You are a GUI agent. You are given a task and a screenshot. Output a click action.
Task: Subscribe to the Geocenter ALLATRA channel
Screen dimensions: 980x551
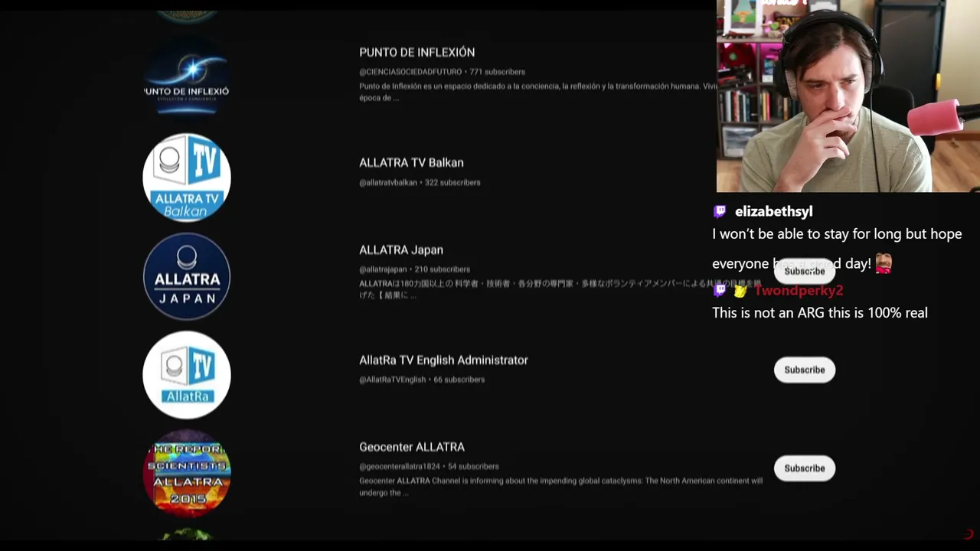[805, 468]
